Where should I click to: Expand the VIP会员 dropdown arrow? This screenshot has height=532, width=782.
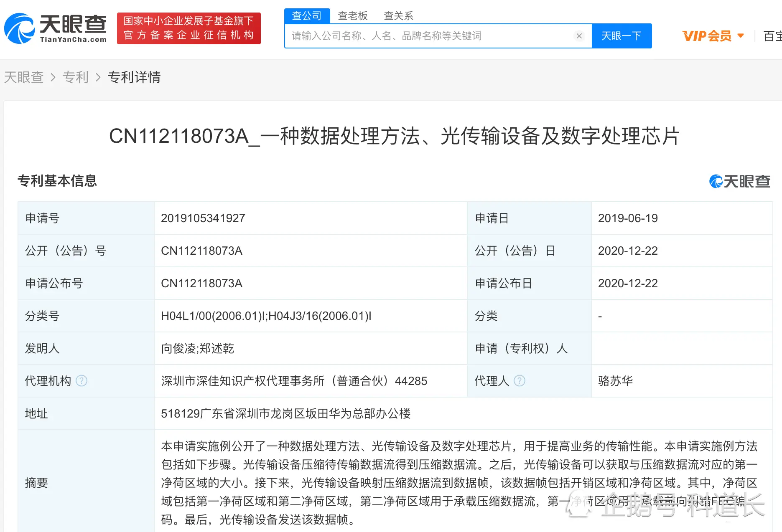pyautogui.click(x=741, y=36)
